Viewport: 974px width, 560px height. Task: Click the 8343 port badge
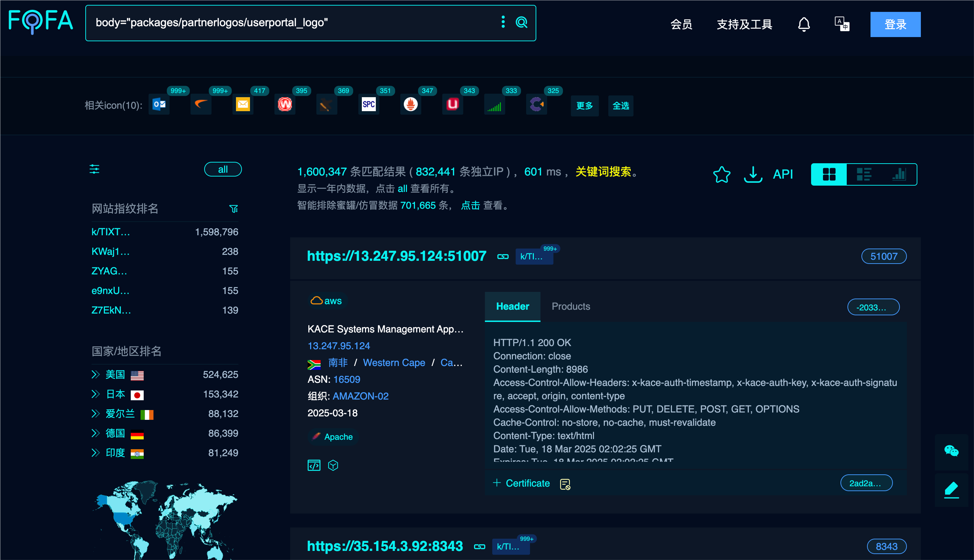(886, 546)
